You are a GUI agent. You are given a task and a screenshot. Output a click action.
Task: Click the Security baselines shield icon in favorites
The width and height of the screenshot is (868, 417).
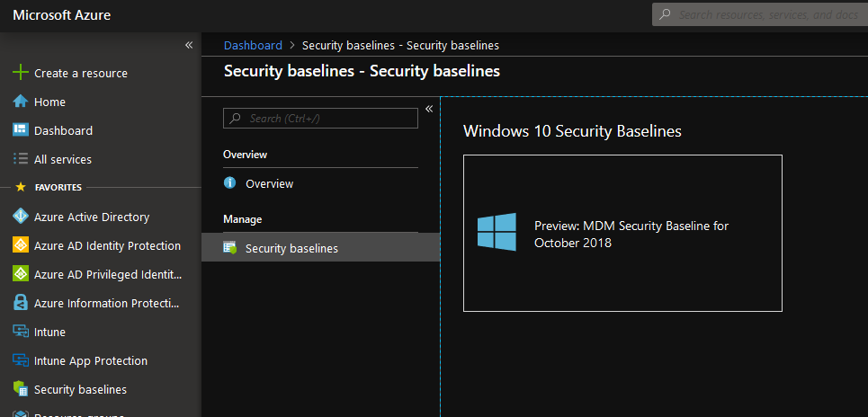tap(21, 389)
